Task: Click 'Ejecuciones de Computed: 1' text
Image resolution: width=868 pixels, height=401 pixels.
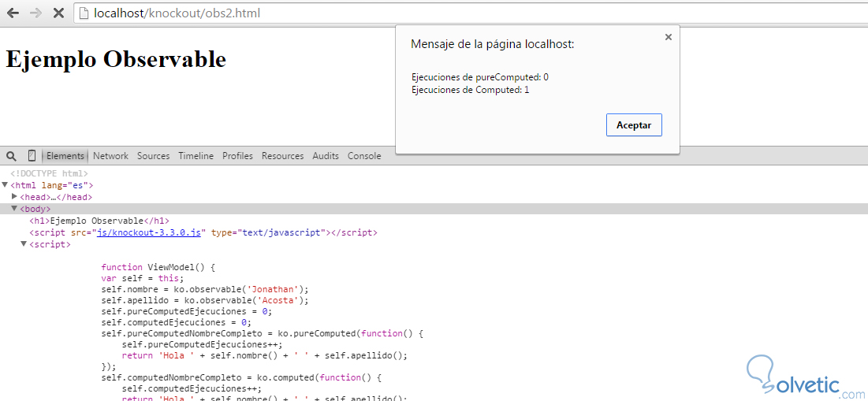Action: point(471,90)
